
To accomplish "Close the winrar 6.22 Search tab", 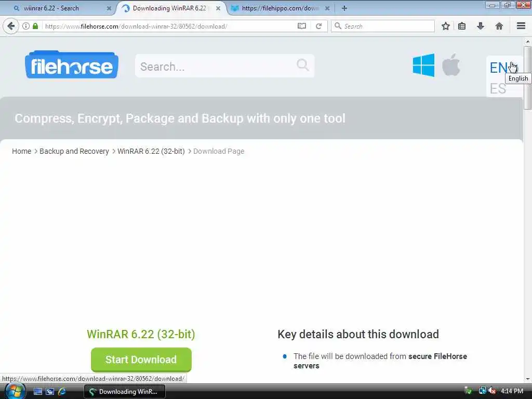I will [x=109, y=8].
